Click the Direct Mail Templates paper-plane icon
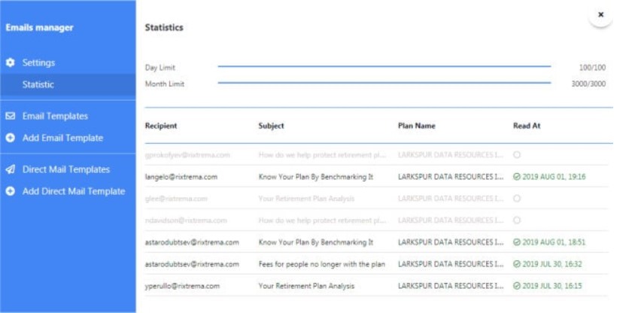Screen dimensions: 644x313 pos(11,170)
